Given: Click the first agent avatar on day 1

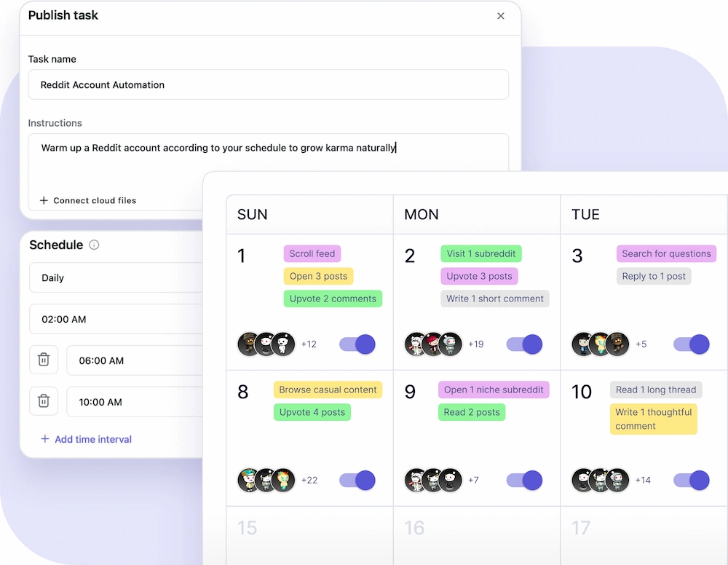Looking at the screenshot, I should [x=248, y=344].
